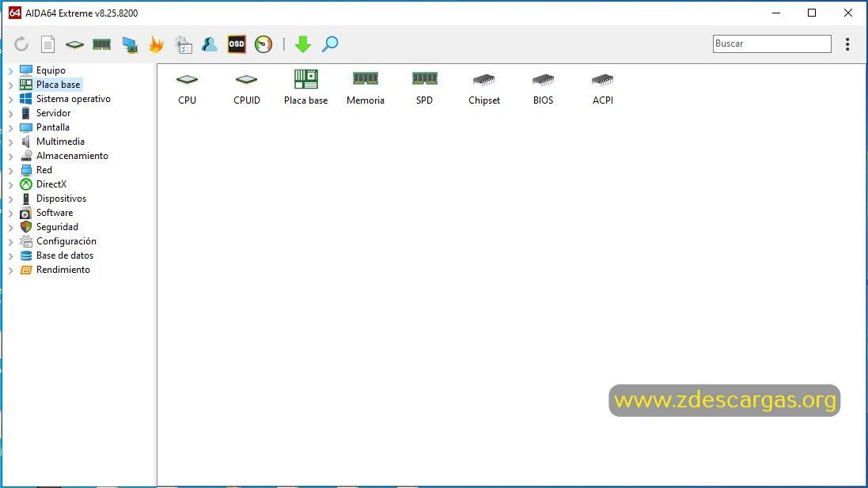Screen dimensions: 868x488
Task: Select Multimedia in the sidebar tree
Action: (60, 142)
